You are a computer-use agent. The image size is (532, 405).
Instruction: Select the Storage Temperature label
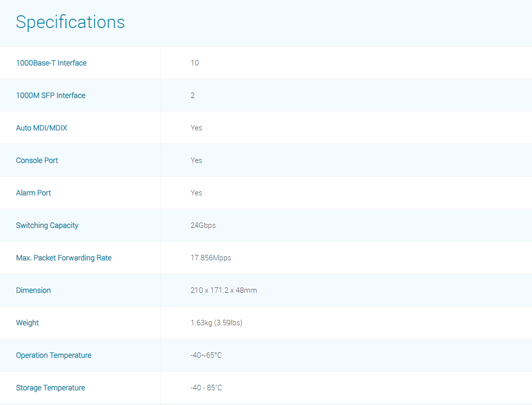tap(50, 388)
